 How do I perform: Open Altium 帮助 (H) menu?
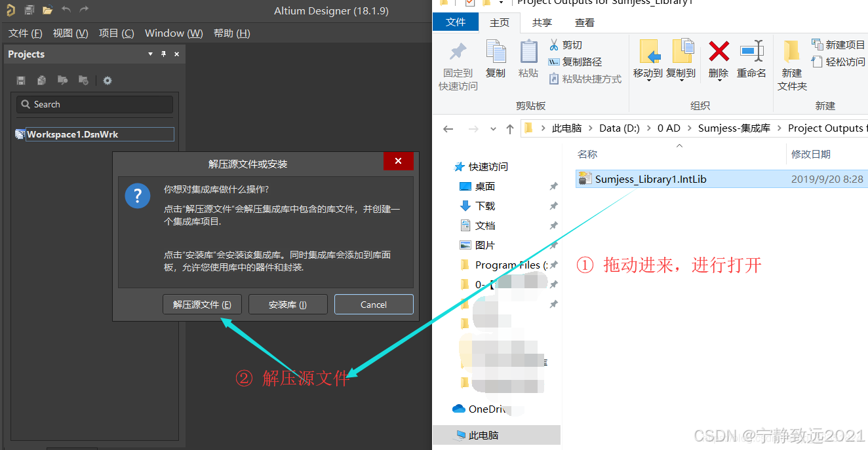point(232,33)
